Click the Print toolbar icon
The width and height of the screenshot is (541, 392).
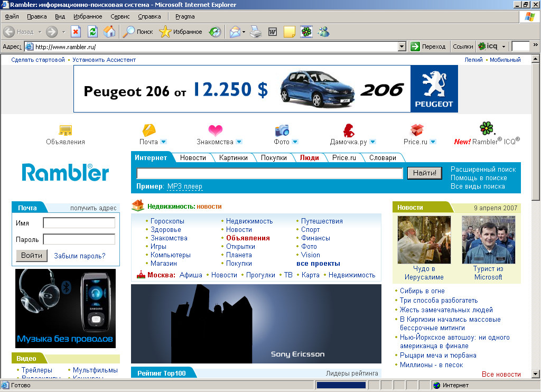[x=256, y=32]
